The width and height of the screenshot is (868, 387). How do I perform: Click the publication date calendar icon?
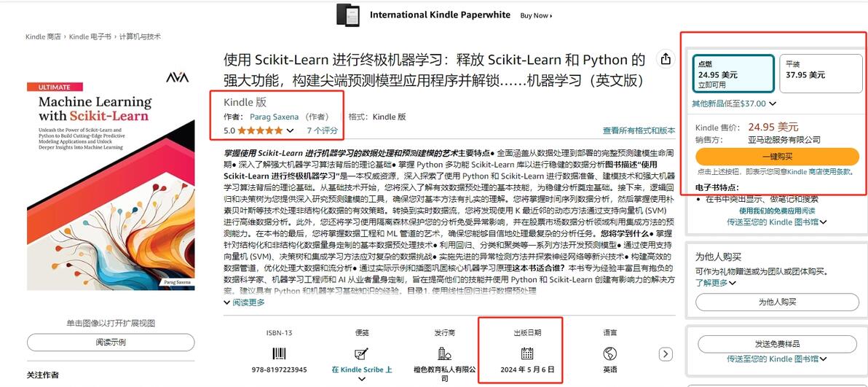[x=527, y=353]
